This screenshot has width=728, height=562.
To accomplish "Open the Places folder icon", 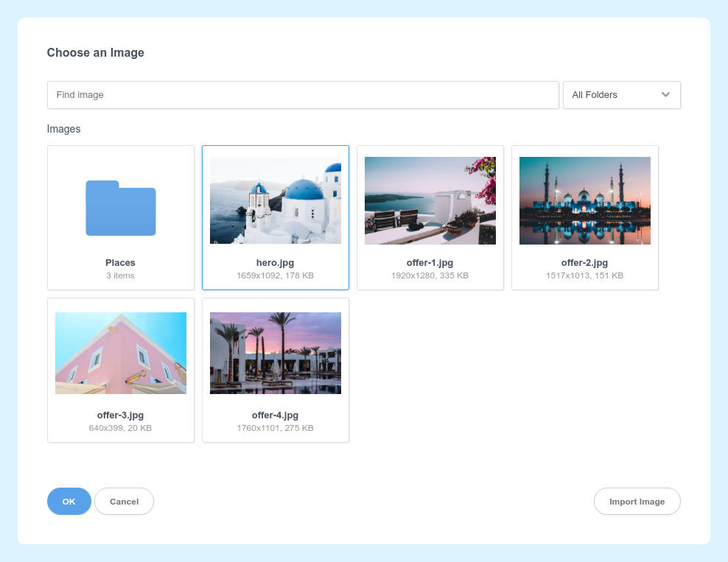I will 120,208.
